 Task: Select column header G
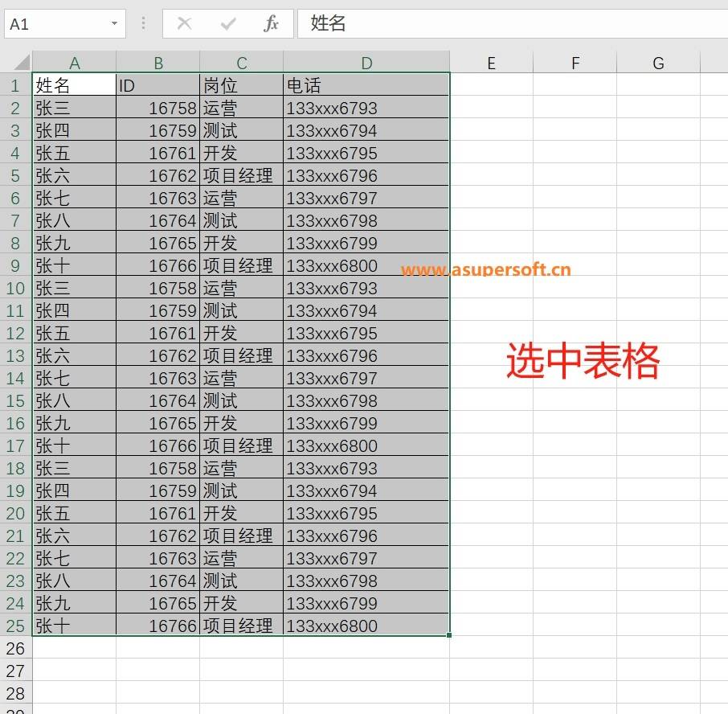click(x=658, y=62)
